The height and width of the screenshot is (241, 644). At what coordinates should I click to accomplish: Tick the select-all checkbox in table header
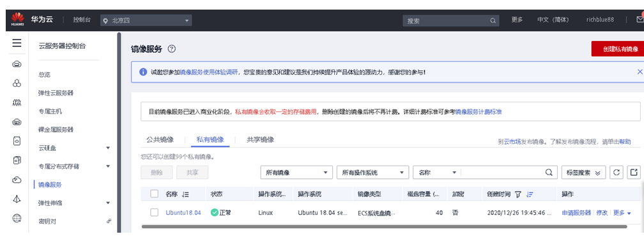(x=155, y=194)
